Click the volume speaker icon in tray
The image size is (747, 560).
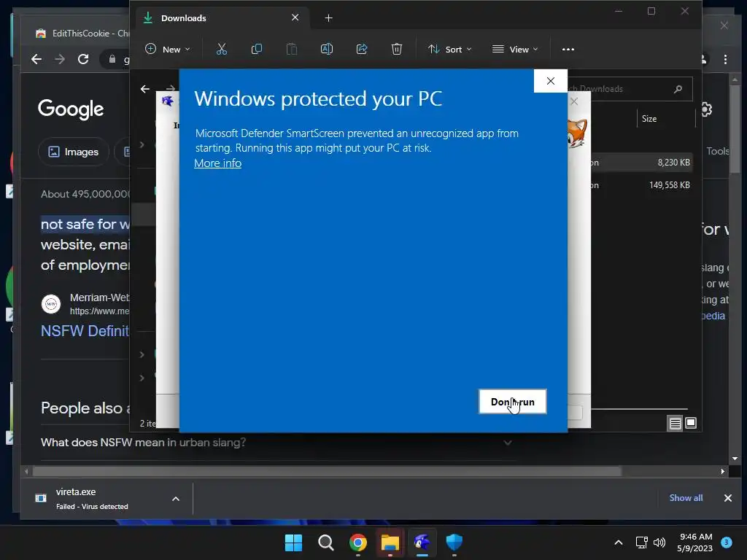click(x=659, y=542)
